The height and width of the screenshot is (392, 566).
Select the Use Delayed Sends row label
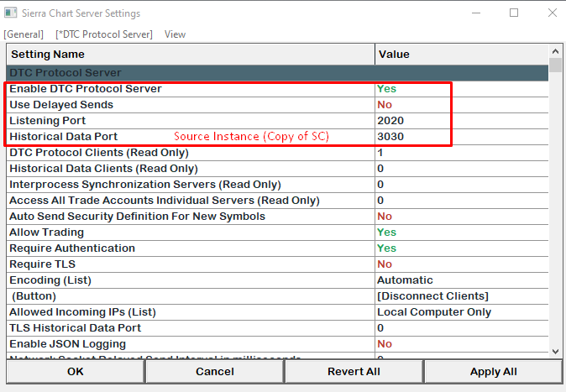click(x=61, y=105)
